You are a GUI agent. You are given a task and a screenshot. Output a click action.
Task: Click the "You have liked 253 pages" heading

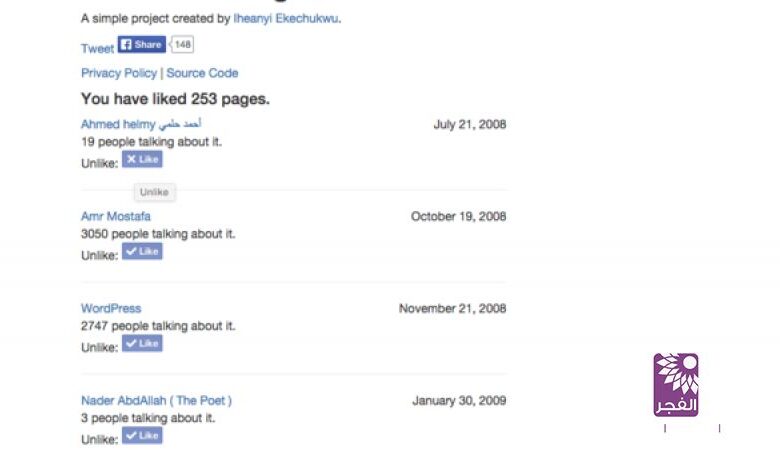point(175,99)
